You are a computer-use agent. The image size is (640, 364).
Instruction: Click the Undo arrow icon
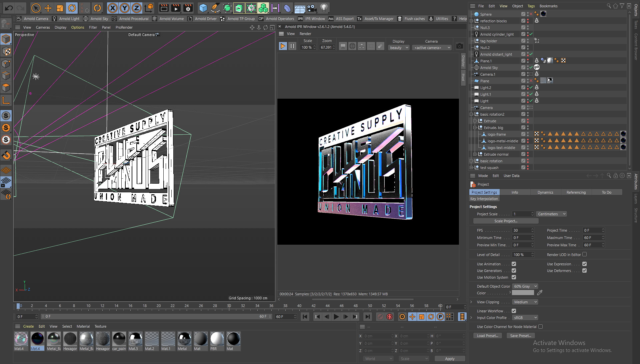[x=9, y=8]
